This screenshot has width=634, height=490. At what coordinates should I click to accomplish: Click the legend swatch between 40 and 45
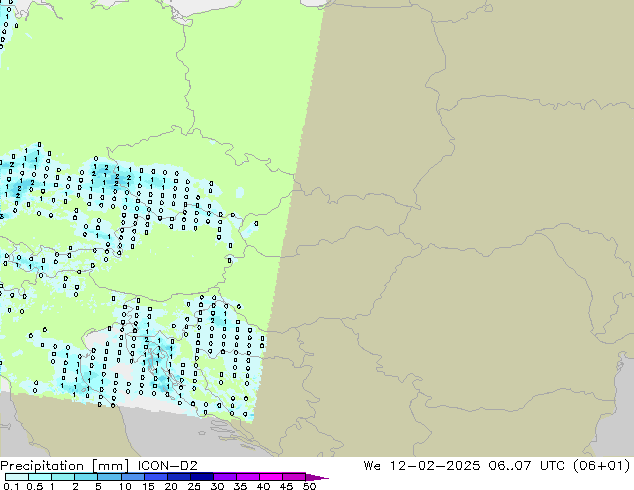click(x=271, y=477)
